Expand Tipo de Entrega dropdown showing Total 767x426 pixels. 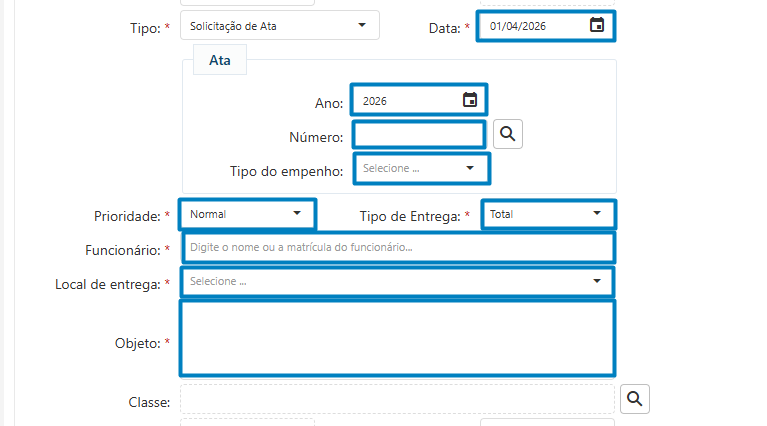(548, 213)
